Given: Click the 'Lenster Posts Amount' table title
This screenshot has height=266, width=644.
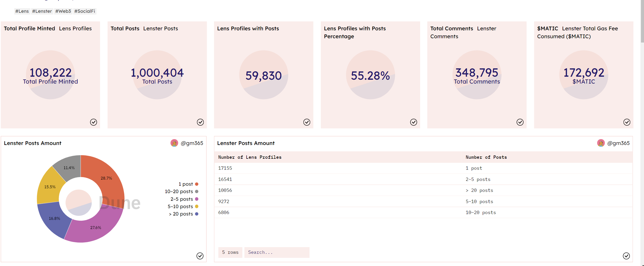Looking at the screenshot, I should (246, 143).
